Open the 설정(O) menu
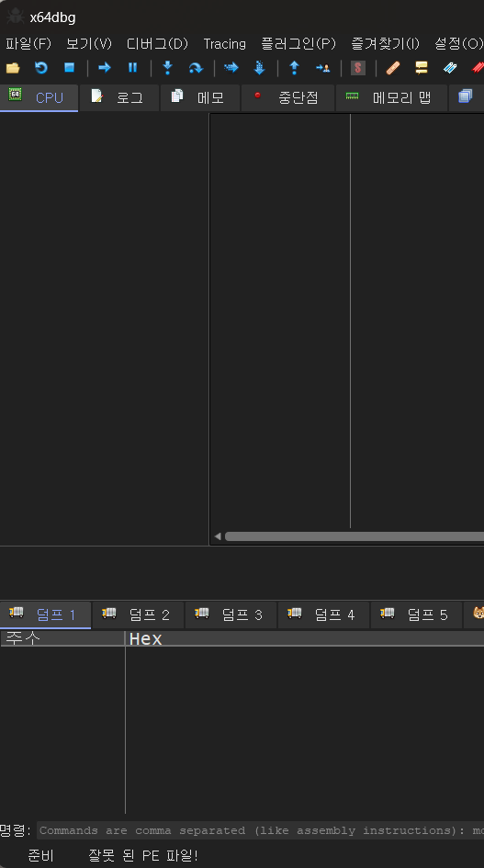Image resolution: width=484 pixels, height=868 pixels. point(458,44)
